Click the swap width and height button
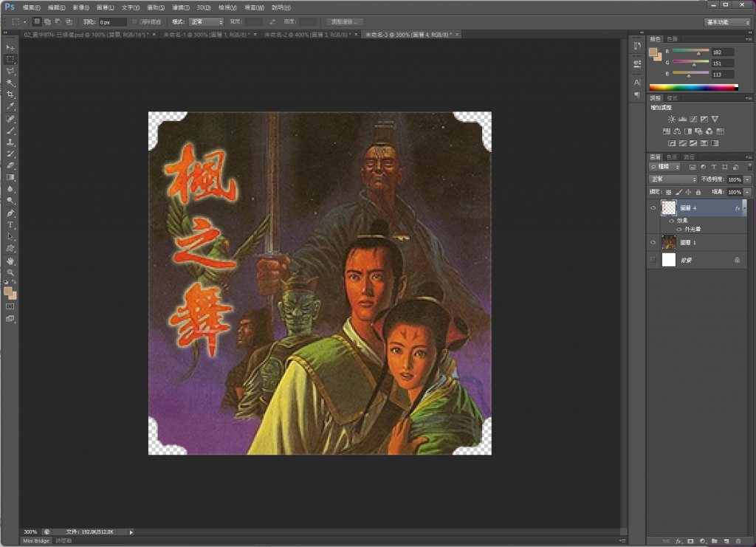This screenshot has height=547, width=756. pyautogui.click(x=272, y=21)
